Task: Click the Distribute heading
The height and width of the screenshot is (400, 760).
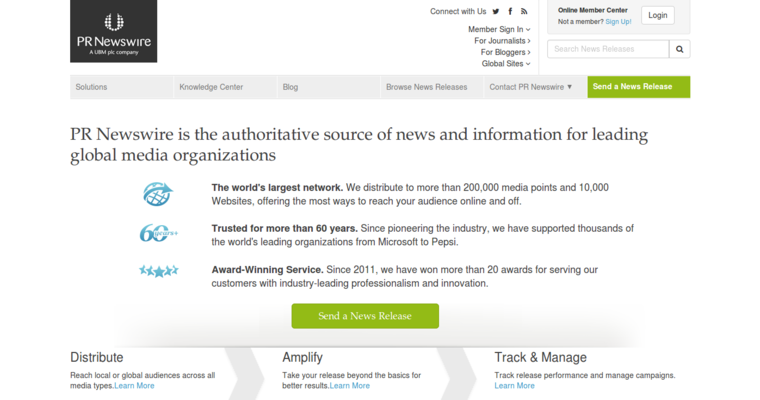Action: tap(96, 357)
